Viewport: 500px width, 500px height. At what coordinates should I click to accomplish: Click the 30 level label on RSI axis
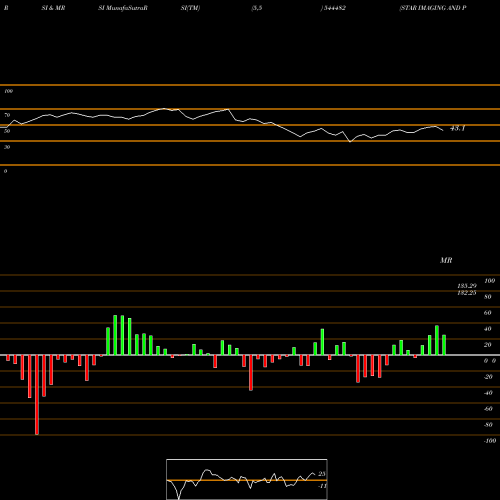point(7,147)
